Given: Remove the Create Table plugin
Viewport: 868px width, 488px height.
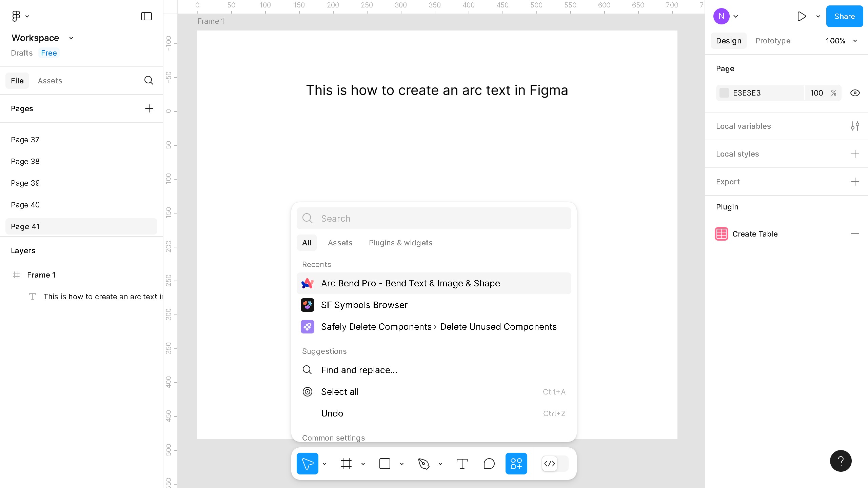Looking at the screenshot, I should 855,234.
